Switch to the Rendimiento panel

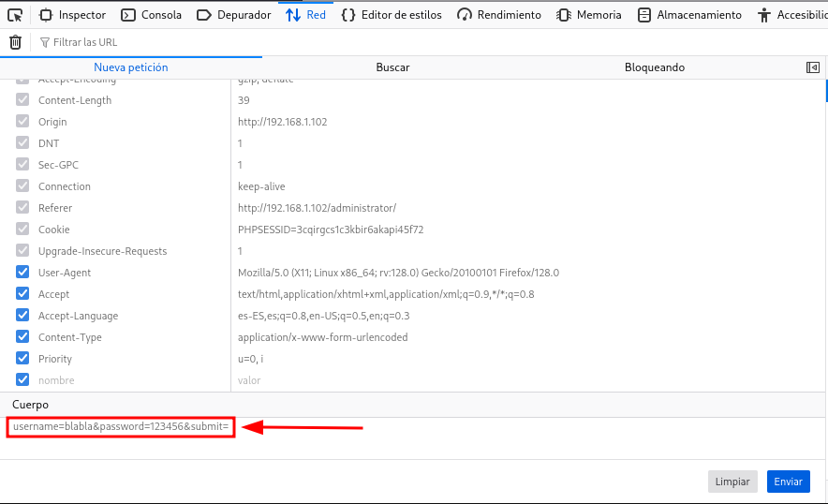499,15
